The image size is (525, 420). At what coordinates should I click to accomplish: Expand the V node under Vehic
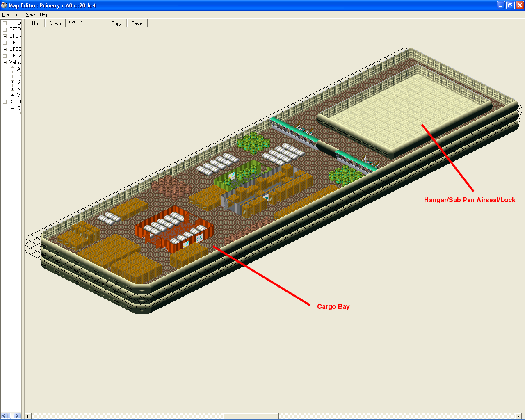12,95
